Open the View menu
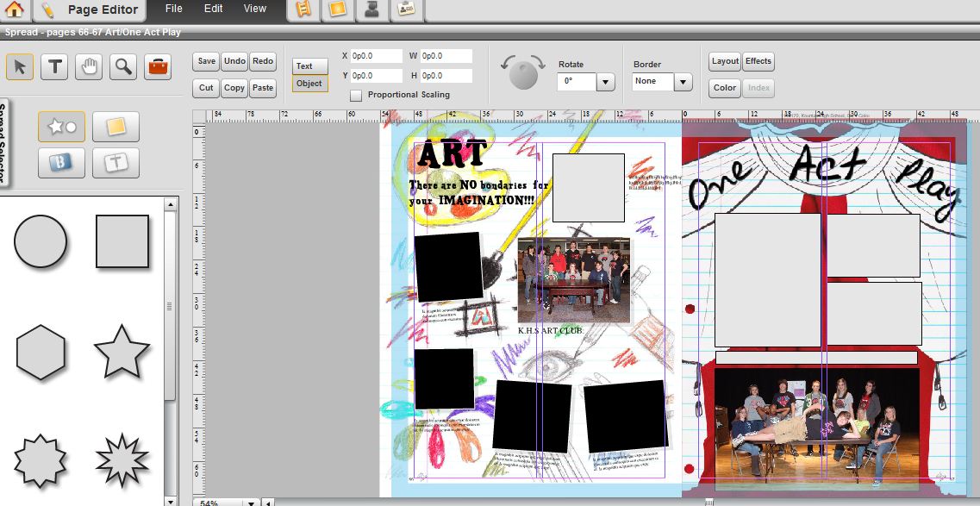This screenshot has width=980, height=506. 254,9
